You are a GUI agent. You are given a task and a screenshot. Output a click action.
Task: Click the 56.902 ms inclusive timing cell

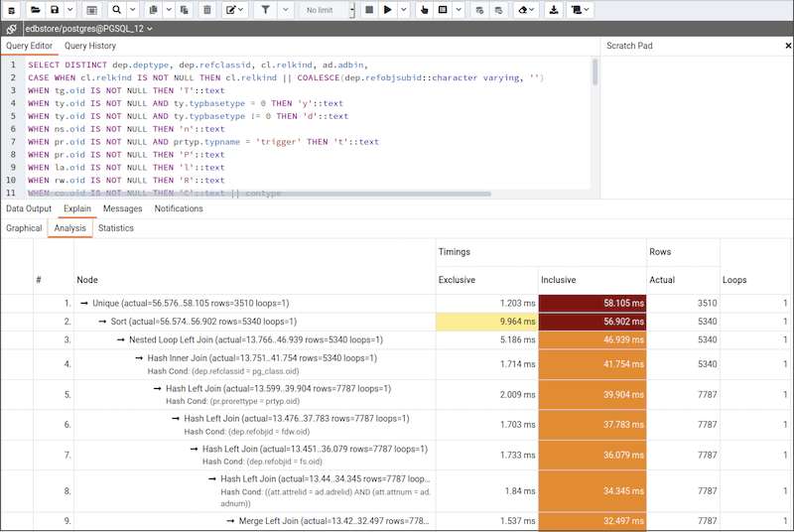click(592, 322)
